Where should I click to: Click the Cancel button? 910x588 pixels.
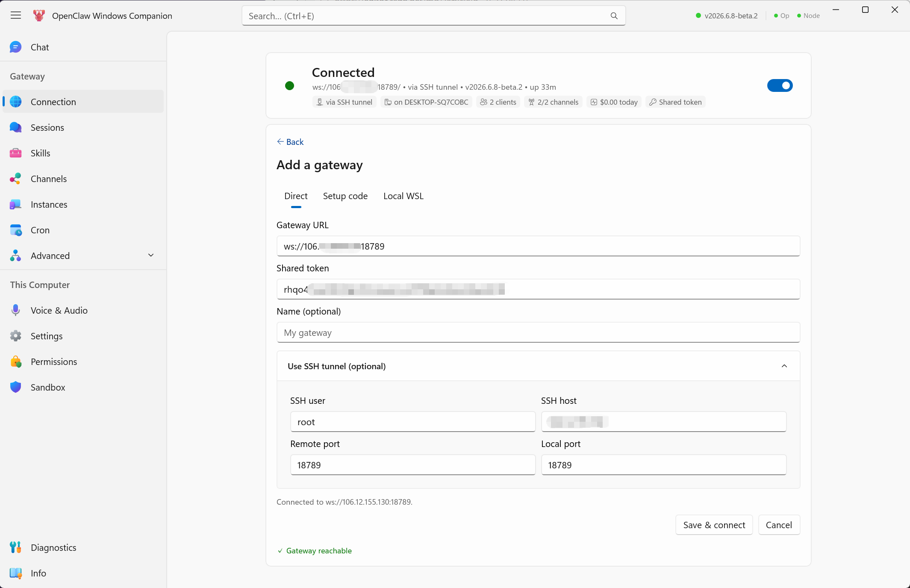click(779, 525)
